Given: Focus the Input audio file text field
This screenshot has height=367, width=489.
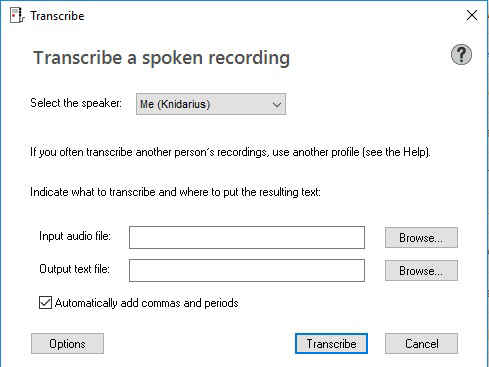Looking at the screenshot, I should coord(247,237).
